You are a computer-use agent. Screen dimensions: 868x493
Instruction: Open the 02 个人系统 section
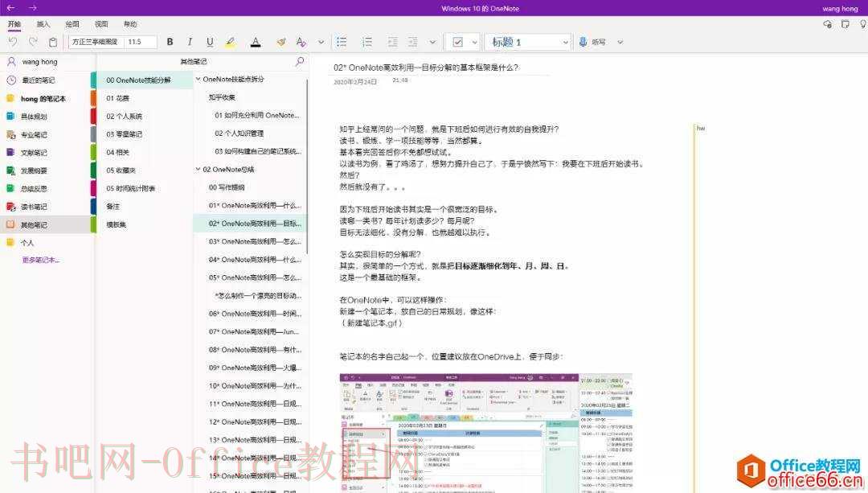[x=144, y=117]
